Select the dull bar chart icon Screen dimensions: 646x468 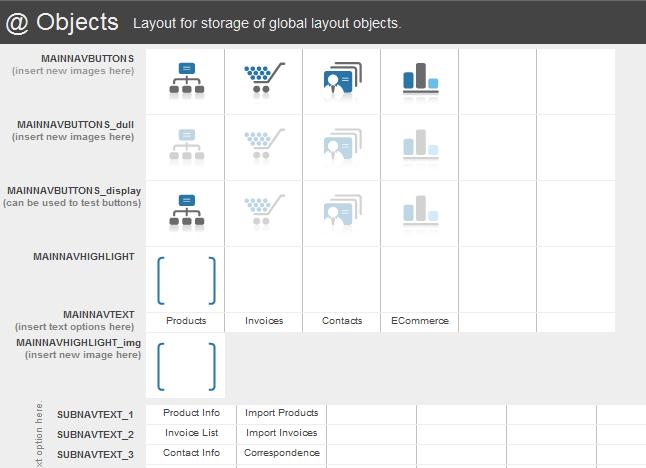[419, 146]
